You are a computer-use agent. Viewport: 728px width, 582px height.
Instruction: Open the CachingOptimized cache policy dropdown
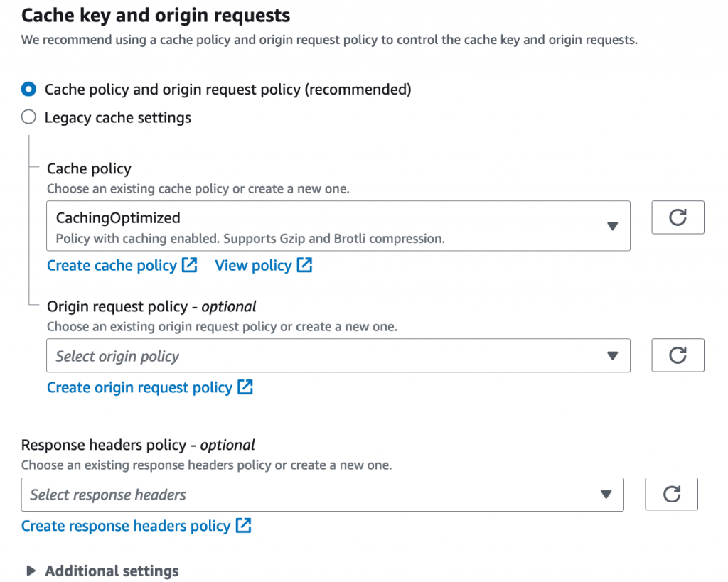point(338,226)
